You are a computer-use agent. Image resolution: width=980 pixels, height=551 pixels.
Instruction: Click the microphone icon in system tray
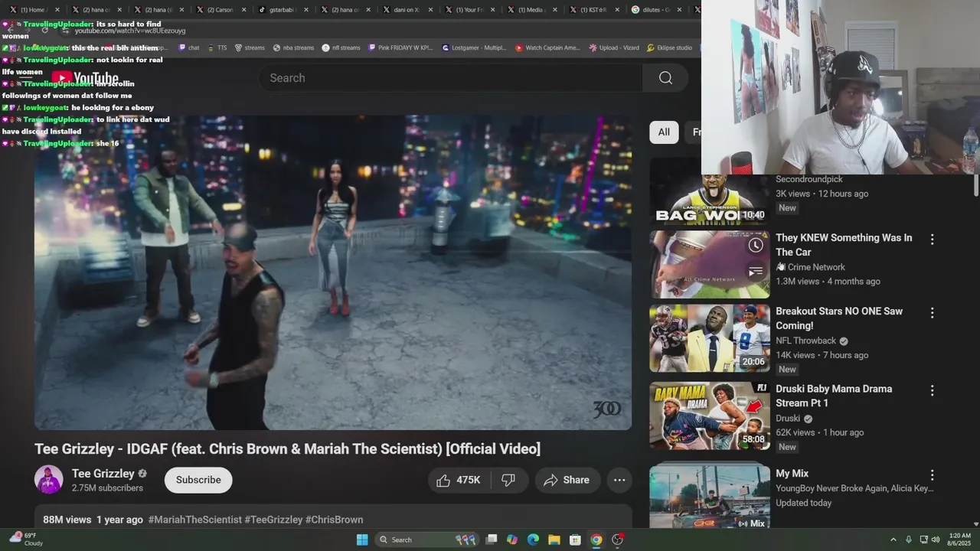(x=909, y=540)
